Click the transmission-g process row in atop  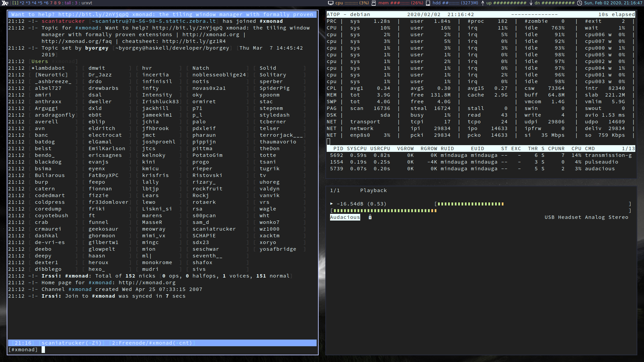point(481,155)
